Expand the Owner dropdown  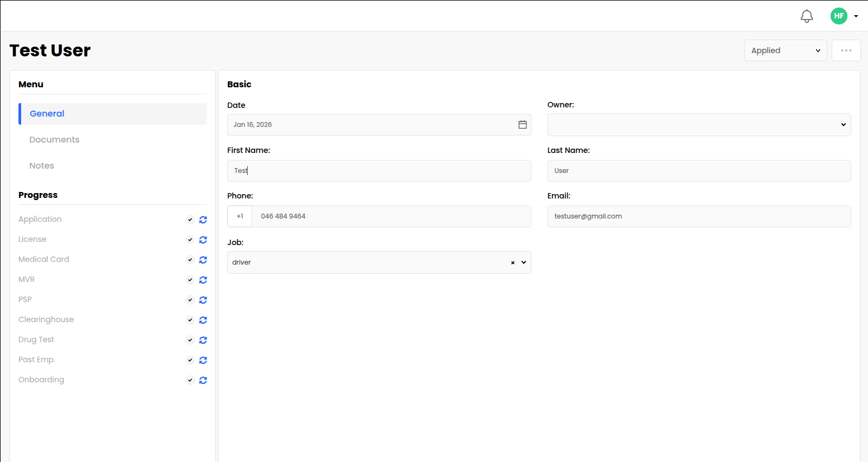[x=699, y=125]
